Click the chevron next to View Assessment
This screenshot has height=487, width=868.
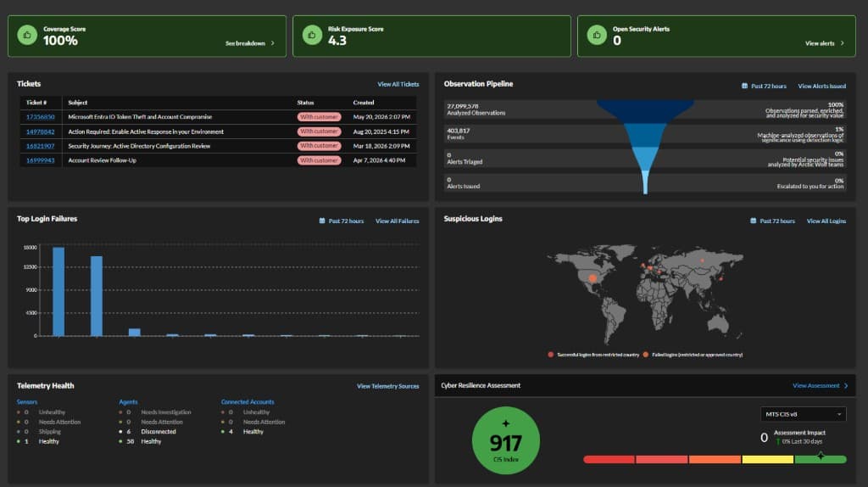pyautogui.click(x=846, y=385)
